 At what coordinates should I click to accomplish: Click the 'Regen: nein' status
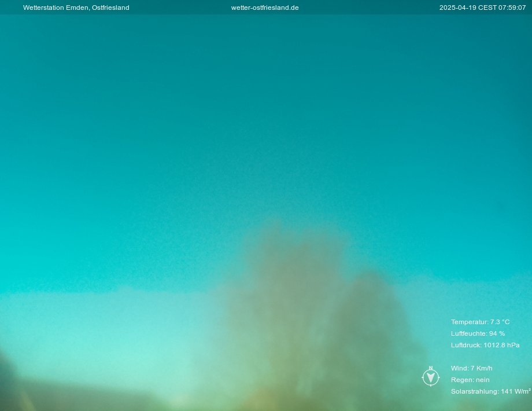(x=470, y=380)
